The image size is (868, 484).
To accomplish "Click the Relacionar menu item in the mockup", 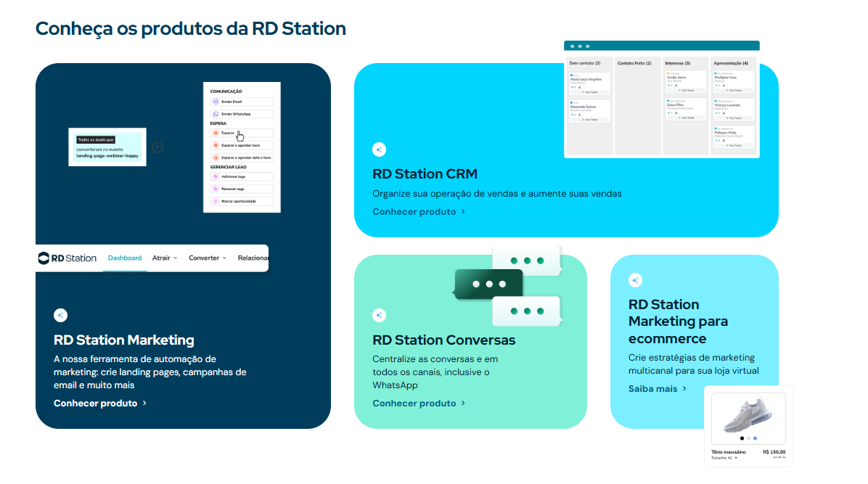I will (x=253, y=258).
